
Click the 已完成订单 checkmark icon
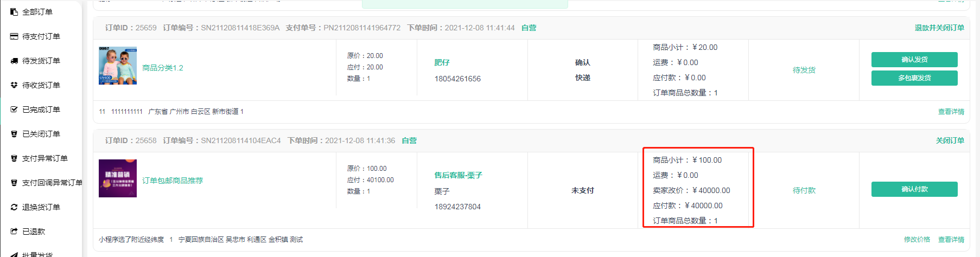14,110
